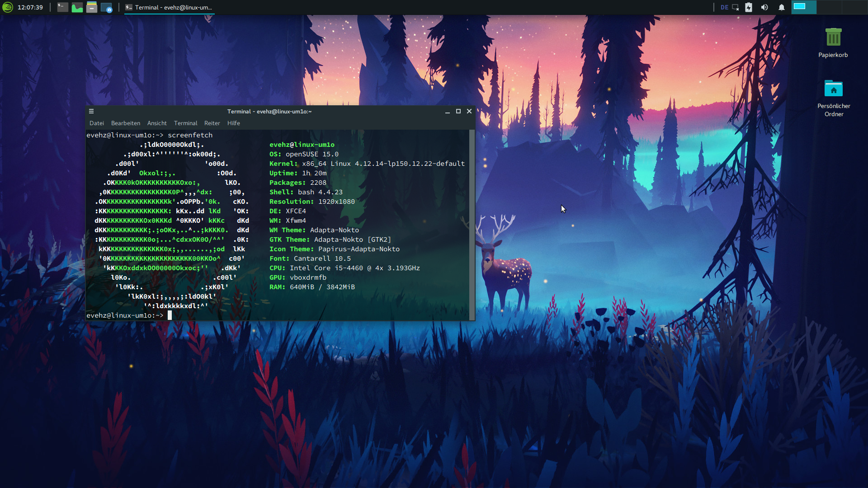Click the RAM value '640MiB / 3842MiB'
The width and height of the screenshot is (868, 488).
pyautogui.click(x=322, y=287)
